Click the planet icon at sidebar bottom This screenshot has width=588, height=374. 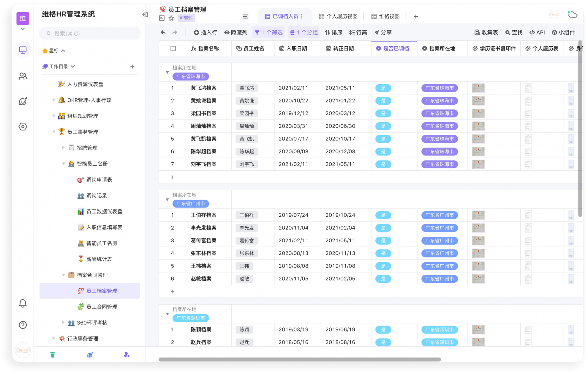coord(90,355)
